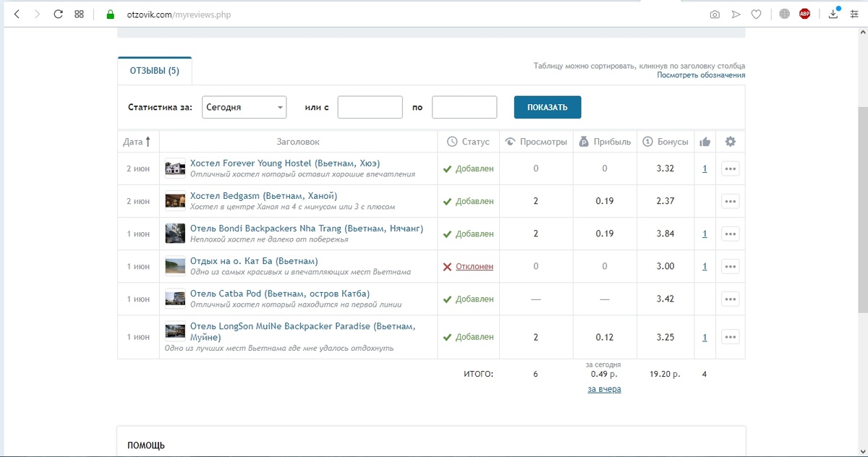Open actions menu for Хостел Bedgasm row

(730, 201)
